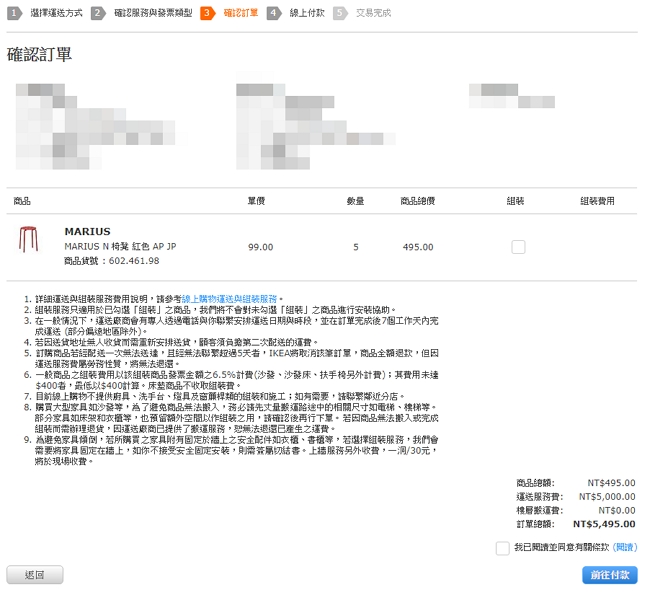This screenshot has height=595, width=650.
Task: Select the 確認服務與發票類型 step label
Action: 153,13
